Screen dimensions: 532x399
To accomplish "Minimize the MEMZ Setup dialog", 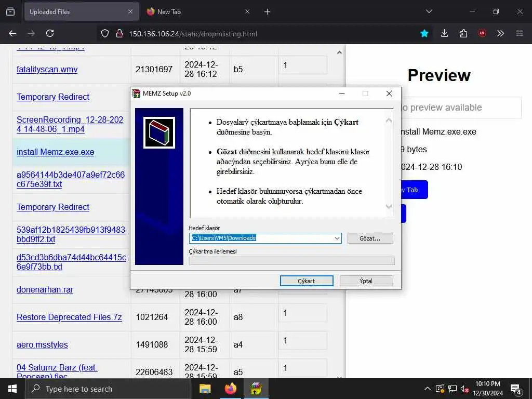I will click(x=342, y=94).
